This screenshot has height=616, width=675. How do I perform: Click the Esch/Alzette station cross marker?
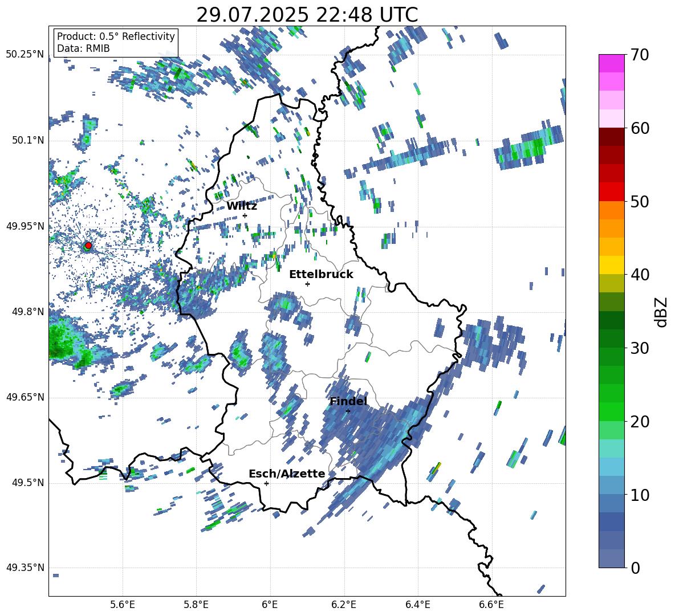tap(266, 483)
